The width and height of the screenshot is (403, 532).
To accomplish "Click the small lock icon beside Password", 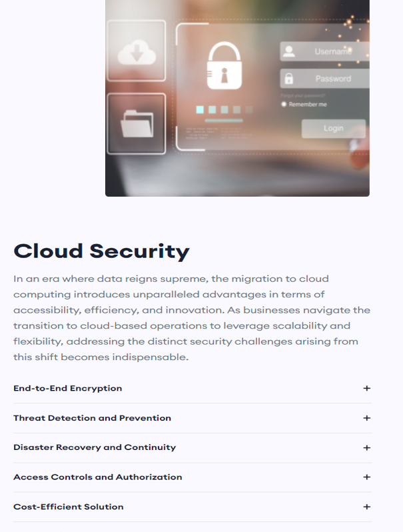I will pyautogui.click(x=289, y=79).
